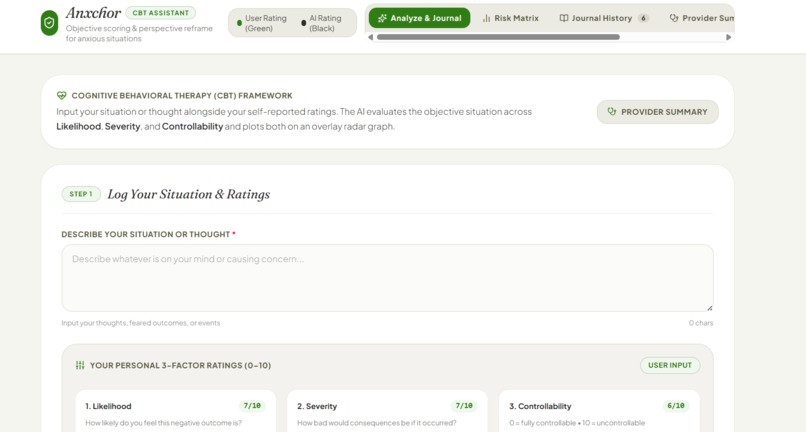Click the Provider Summary button

pyautogui.click(x=657, y=112)
